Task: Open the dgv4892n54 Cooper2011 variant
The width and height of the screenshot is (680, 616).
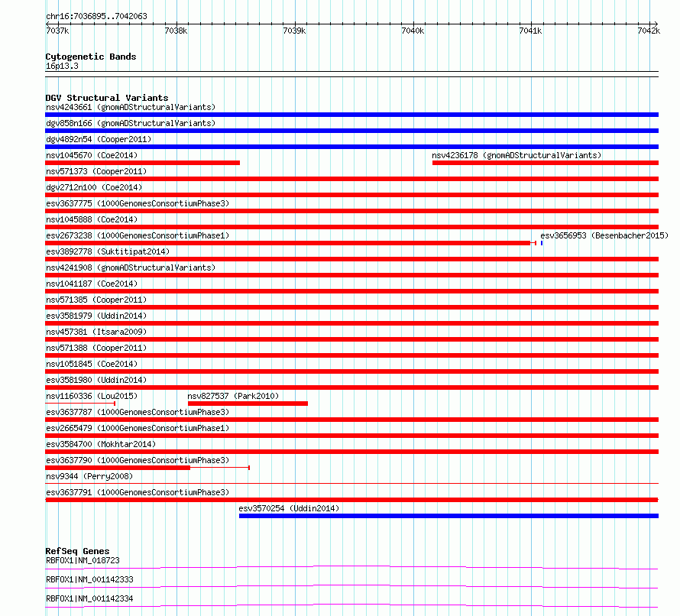Action: coord(99,139)
